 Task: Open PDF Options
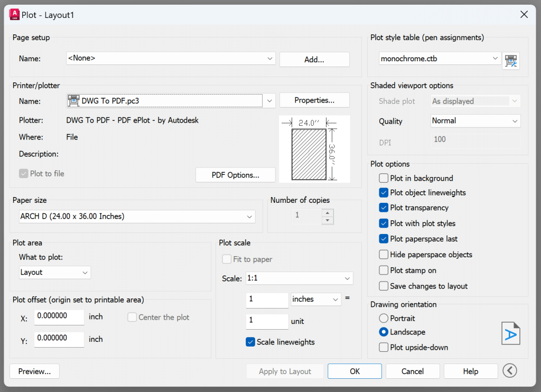click(x=235, y=174)
